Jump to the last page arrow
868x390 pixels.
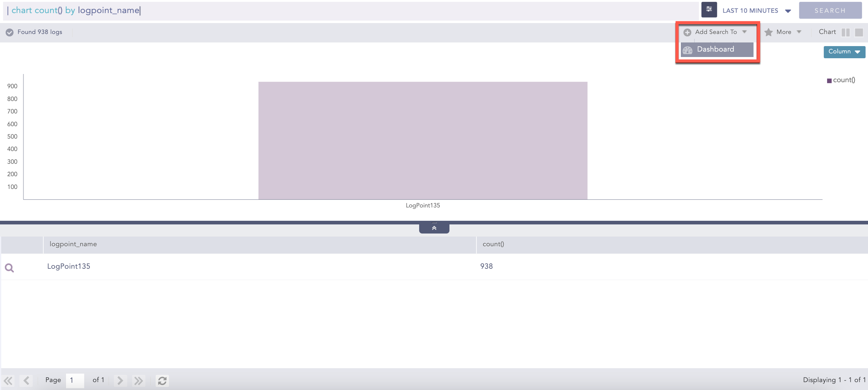point(138,381)
